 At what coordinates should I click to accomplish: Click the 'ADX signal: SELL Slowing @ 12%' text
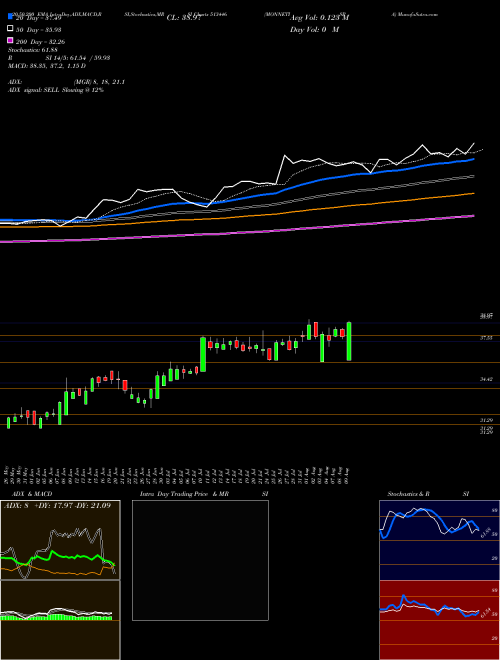coord(56,90)
